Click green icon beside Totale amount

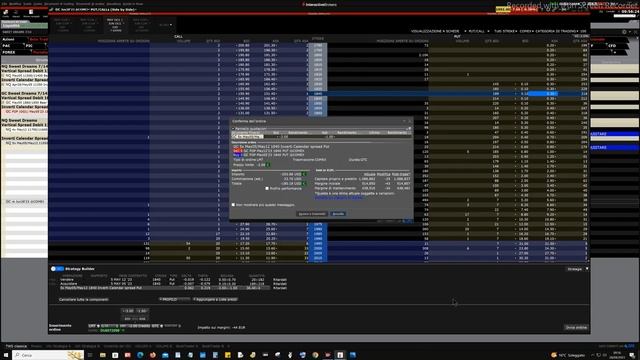(x=304, y=184)
